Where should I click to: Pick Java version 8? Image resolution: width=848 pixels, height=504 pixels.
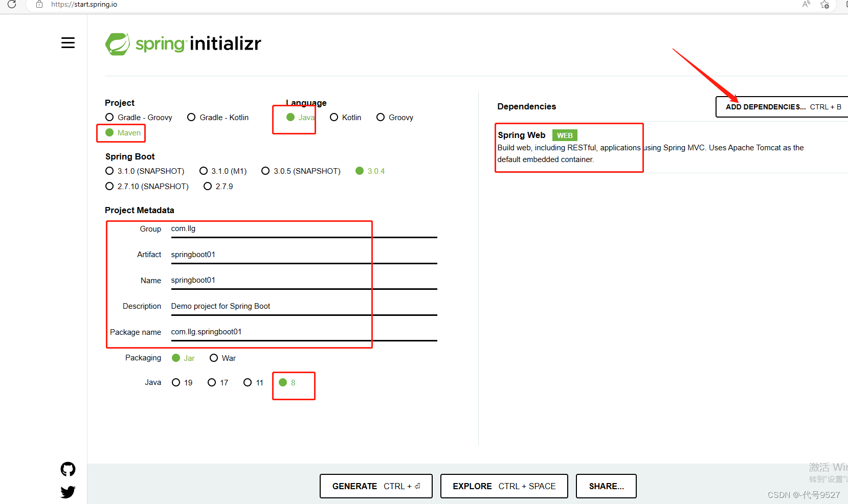[287, 383]
